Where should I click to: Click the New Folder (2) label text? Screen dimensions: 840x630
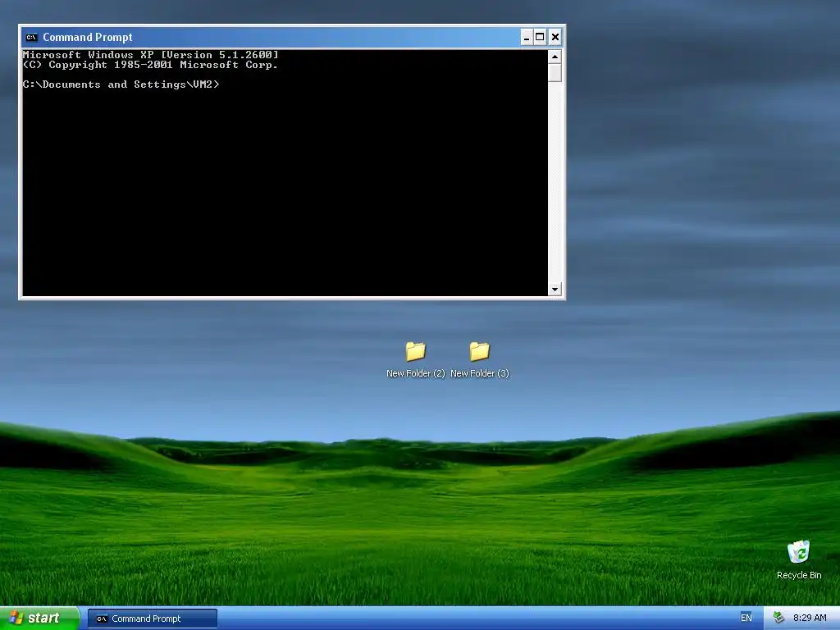[416, 373]
